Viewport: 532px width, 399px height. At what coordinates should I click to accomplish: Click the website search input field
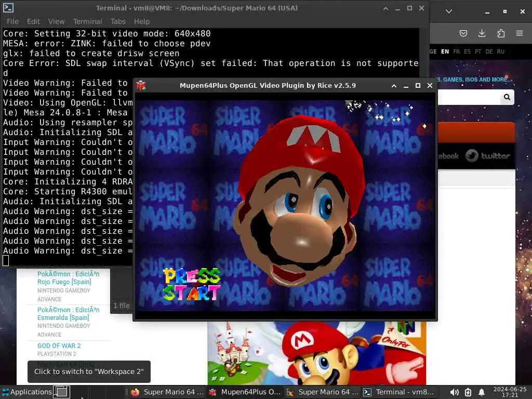469,97
